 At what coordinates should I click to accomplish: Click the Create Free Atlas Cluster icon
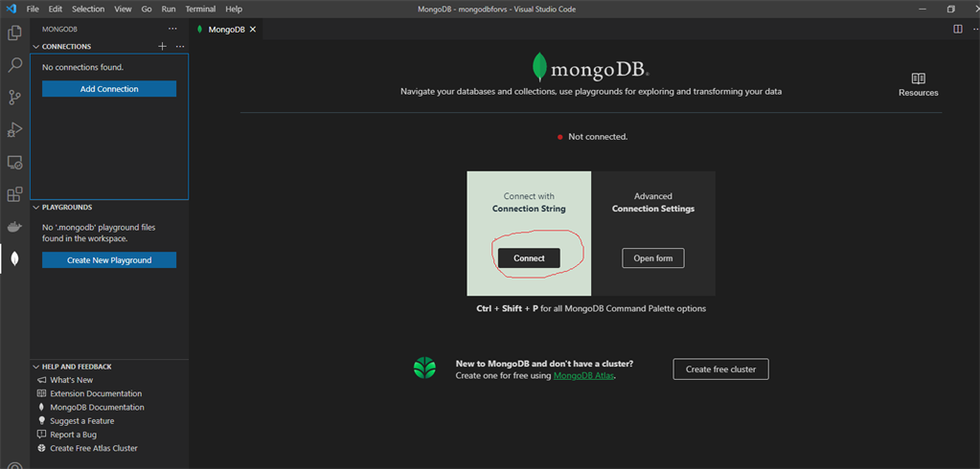(x=42, y=448)
